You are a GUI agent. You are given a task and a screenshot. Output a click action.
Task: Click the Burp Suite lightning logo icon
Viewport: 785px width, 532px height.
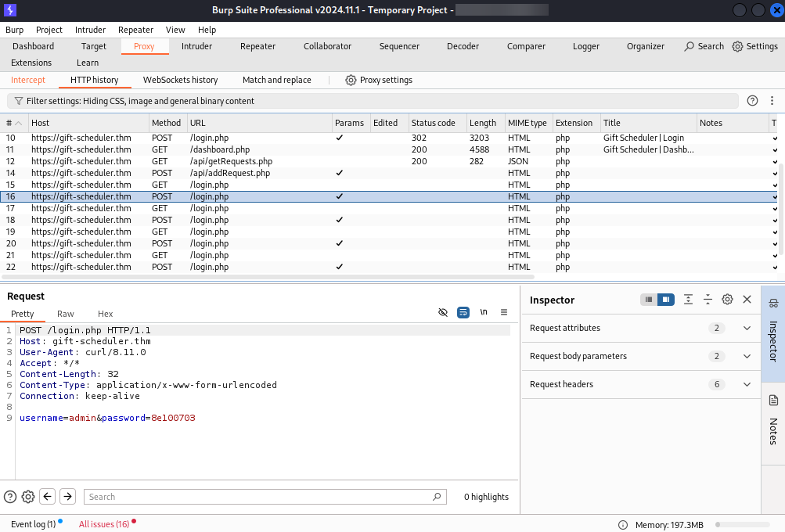(x=10, y=10)
